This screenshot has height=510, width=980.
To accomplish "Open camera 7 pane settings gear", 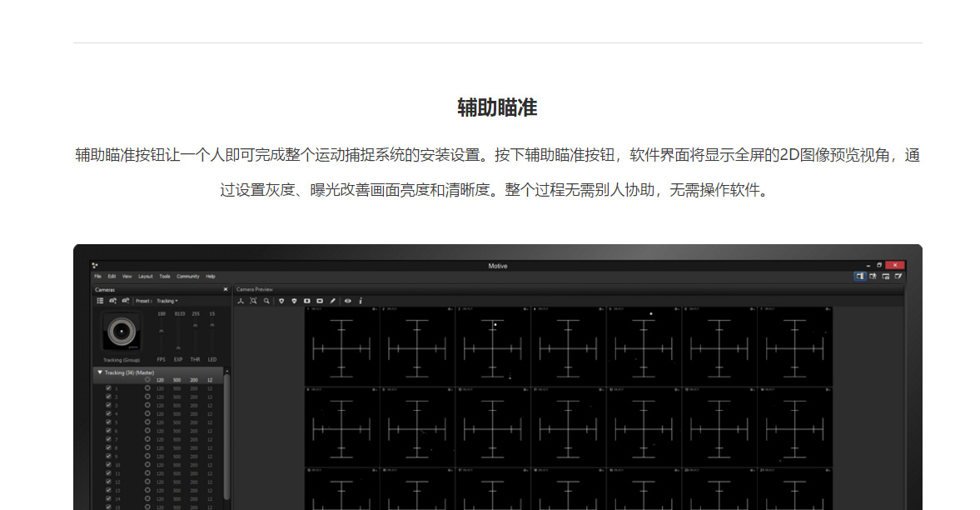I will tap(828, 309).
